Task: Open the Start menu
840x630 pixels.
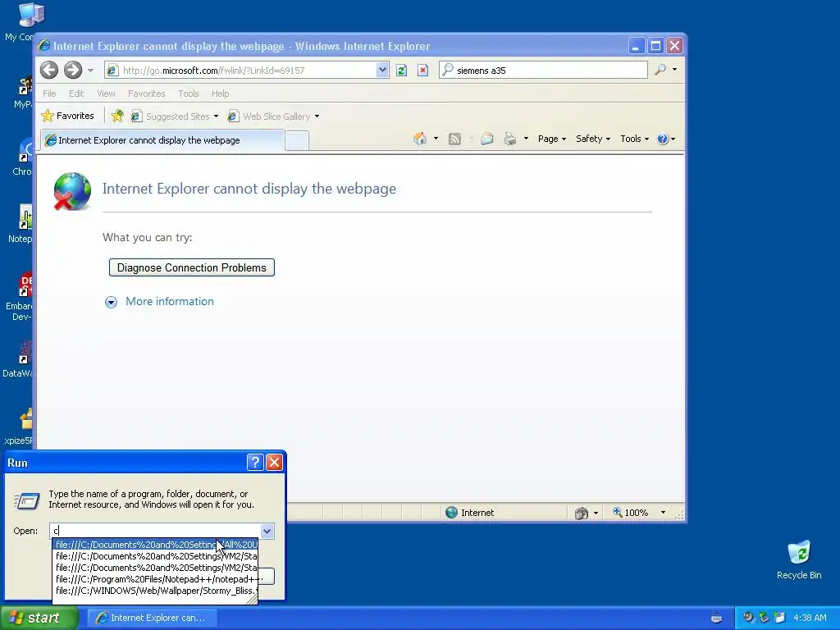Action: [39, 618]
